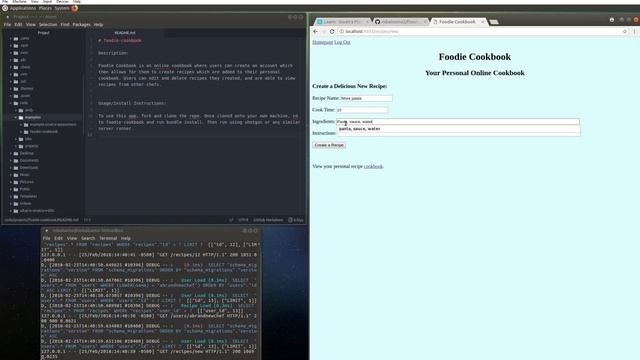Click the GitHub favicon on the second tab
Image resolution: width=640 pixels, height=360 pixels.
pos(377,22)
